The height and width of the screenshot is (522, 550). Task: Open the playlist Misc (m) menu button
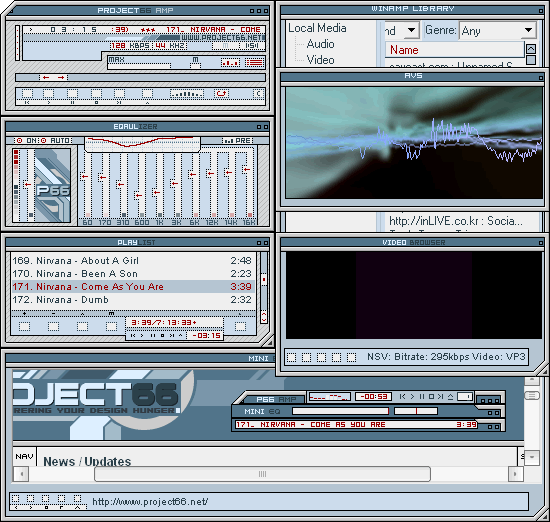(112, 326)
